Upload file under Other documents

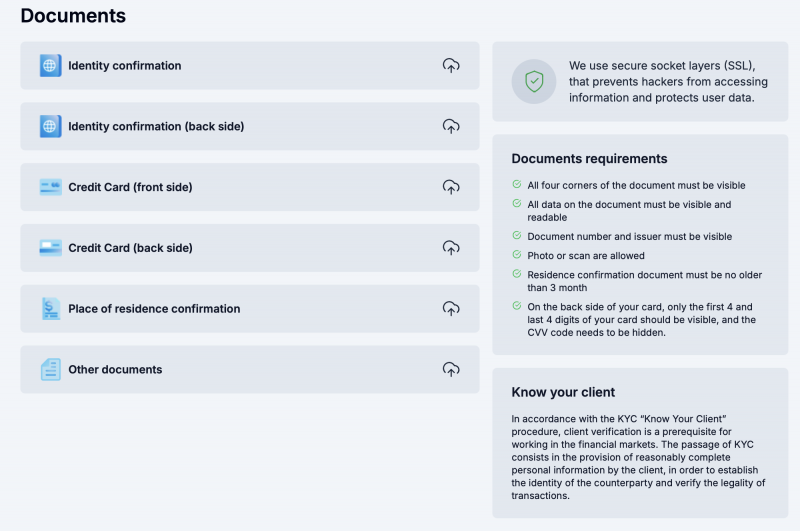(451, 369)
